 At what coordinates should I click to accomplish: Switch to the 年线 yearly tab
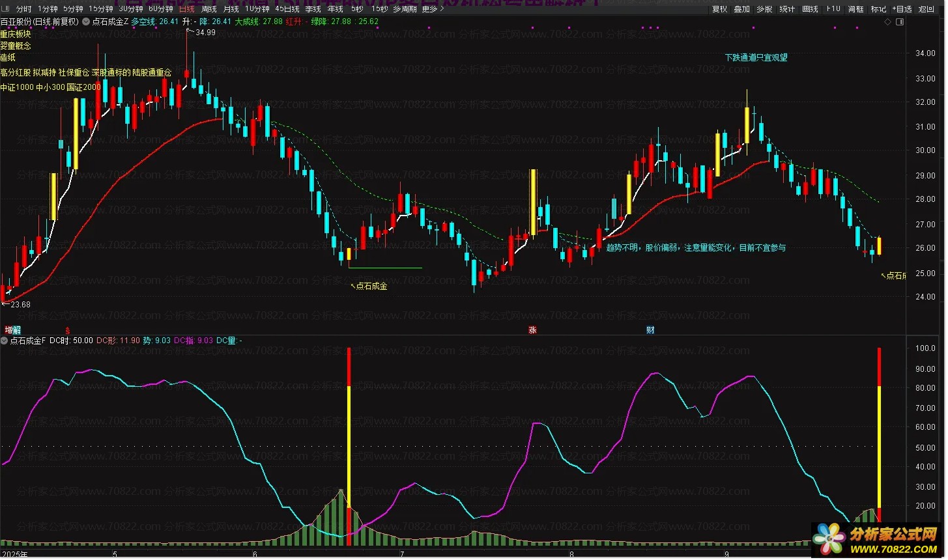336,9
